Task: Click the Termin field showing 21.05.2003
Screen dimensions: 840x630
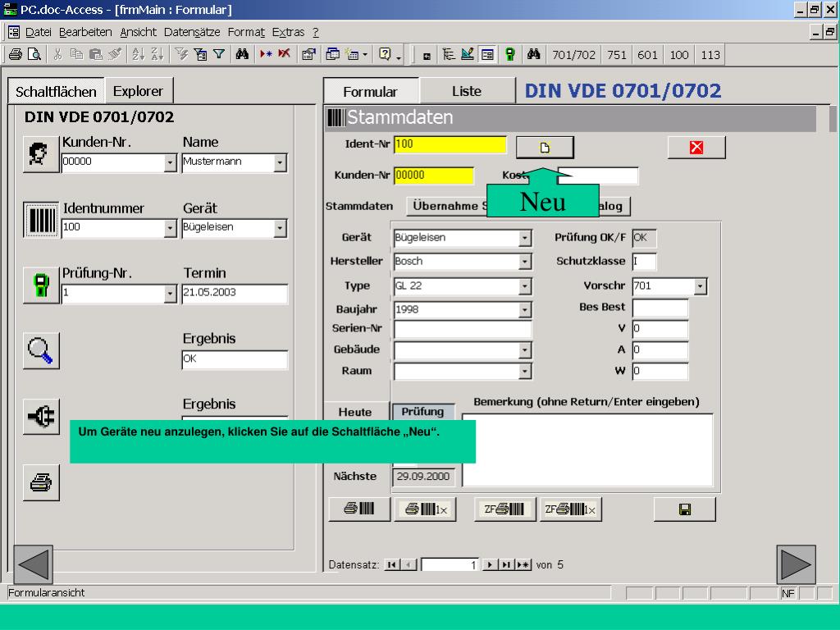Action: pyautogui.click(x=235, y=294)
